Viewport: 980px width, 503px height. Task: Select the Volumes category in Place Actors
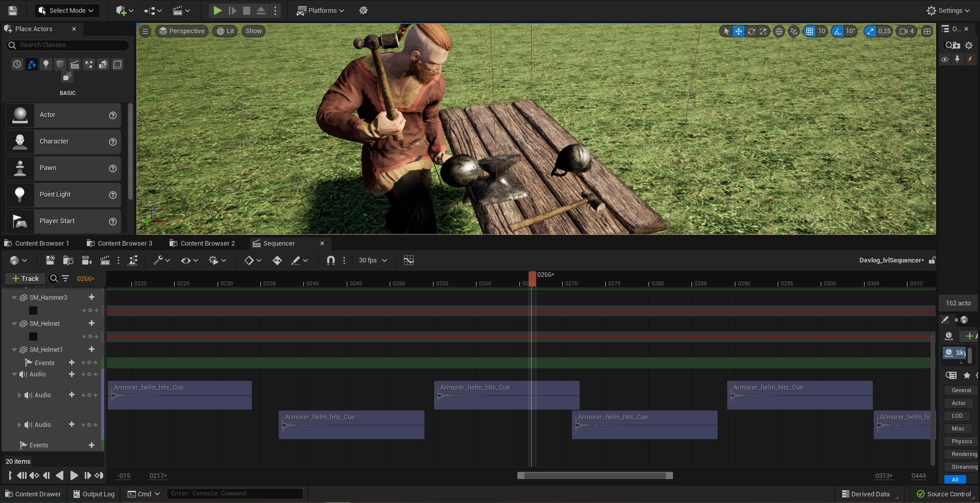pos(117,64)
